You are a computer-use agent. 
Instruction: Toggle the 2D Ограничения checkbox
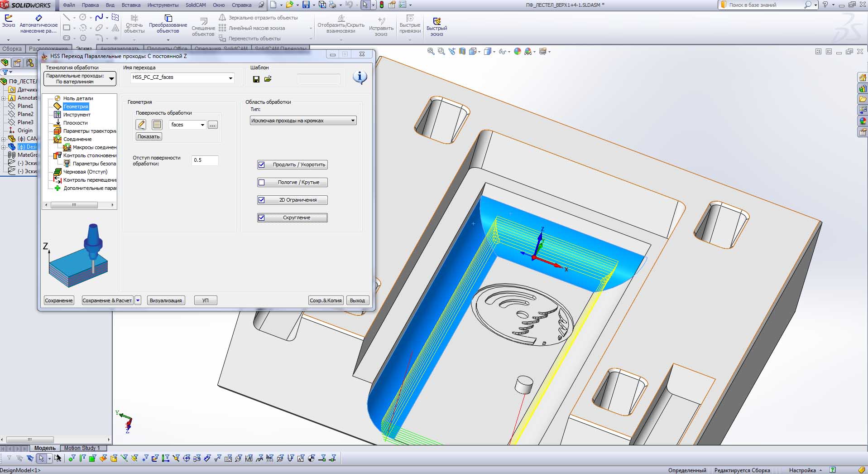[x=261, y=200]
